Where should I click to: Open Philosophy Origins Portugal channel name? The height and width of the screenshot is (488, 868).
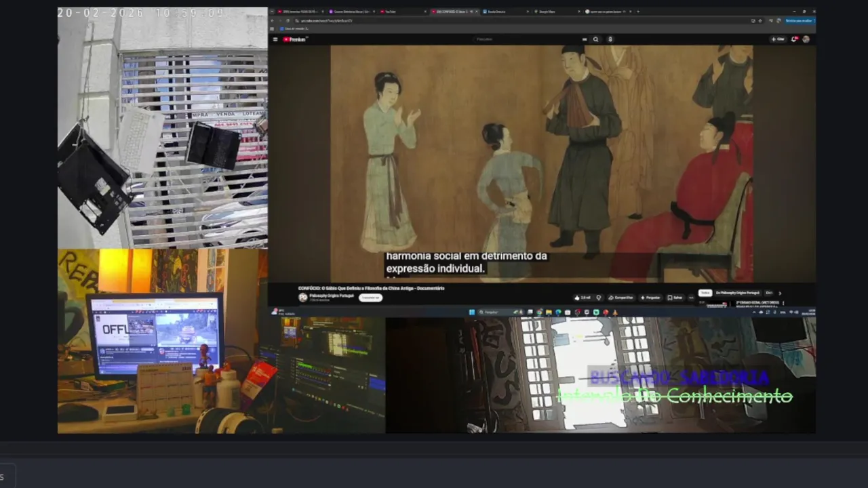pyautogui.click(x=332, y=295)
